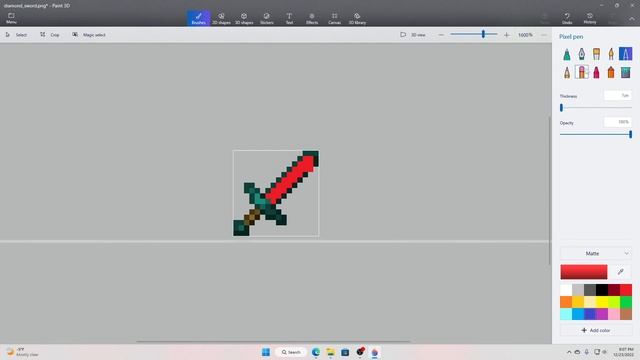This screenshot has height=360, width=640.
Task: Choose the brown color swatch
Action: click(x=626, y=314)
